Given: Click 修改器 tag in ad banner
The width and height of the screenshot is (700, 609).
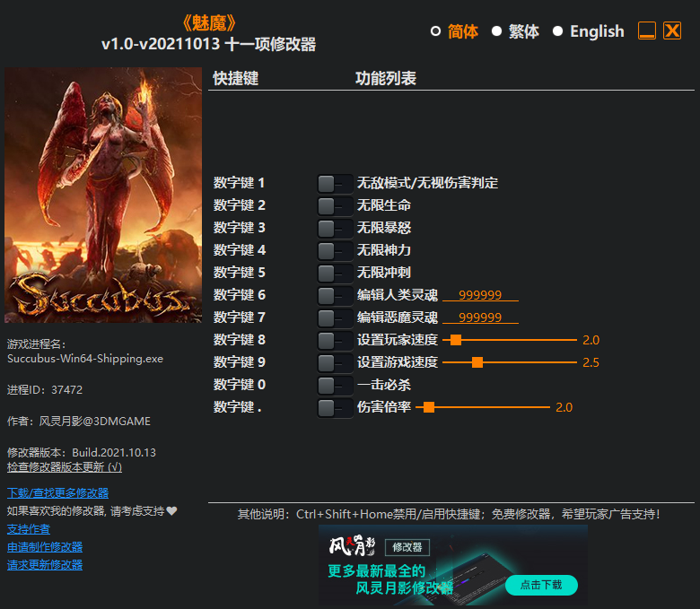Looking at the screenshot, I should click(x=407, y=547).
